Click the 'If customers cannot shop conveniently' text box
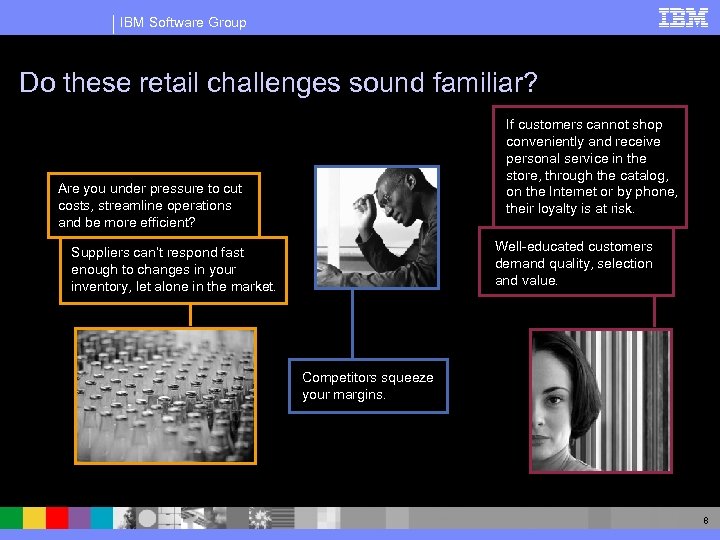The width and height of the screenshot is (720, 540). coord(590,166)
